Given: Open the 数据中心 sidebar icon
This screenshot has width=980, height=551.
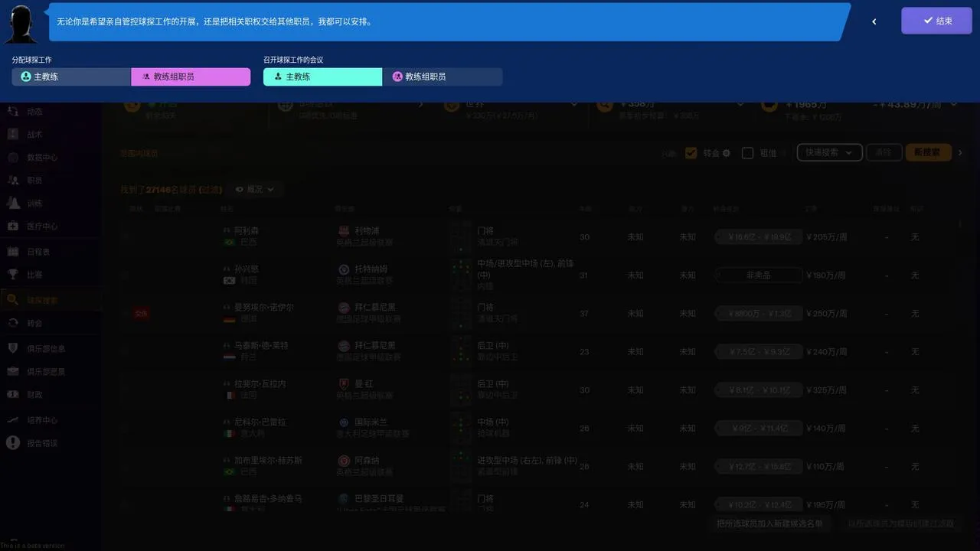Looking at the screenshot, I should (13, 158).
